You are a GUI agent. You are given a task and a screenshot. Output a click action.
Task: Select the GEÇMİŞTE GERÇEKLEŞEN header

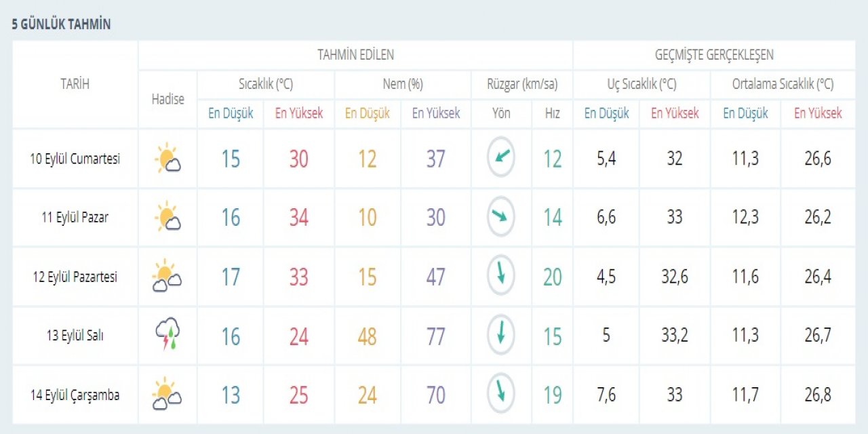pos(714,55)
